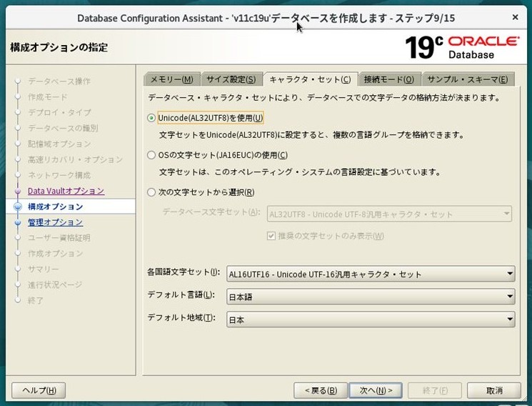The image size is (532, 406).
Task: Select the キャラクタ・セット(C) tab
Action: pyautogui.click(x=310, y=79)
